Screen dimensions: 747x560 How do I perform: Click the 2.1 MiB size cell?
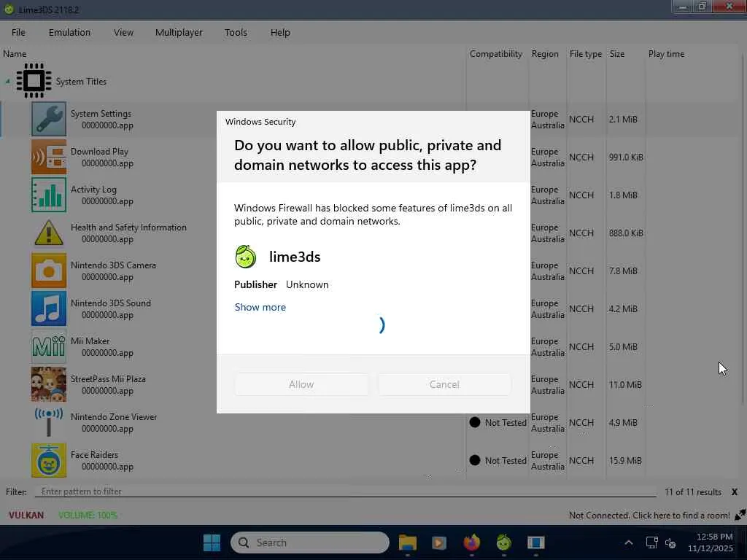(x=623, y=119)
